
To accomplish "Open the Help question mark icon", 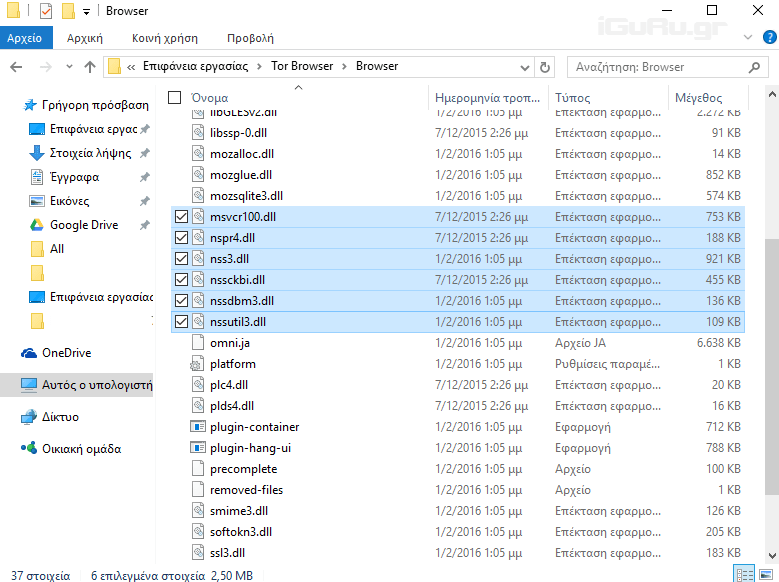I will 770,37.
